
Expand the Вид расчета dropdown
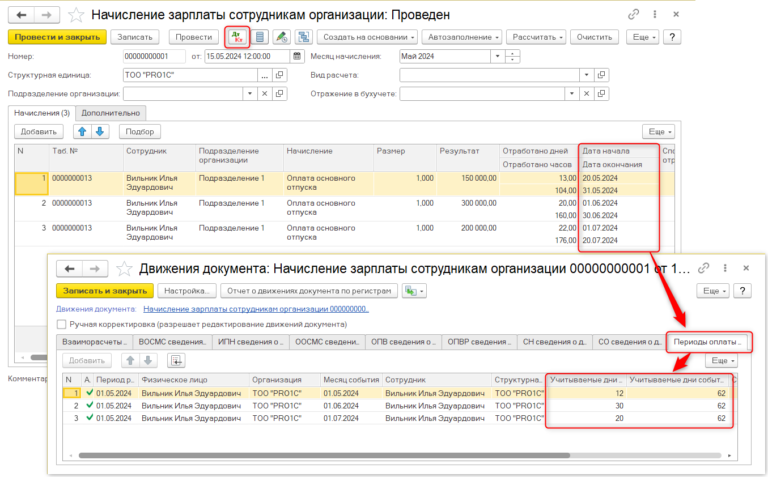(586, 75)
